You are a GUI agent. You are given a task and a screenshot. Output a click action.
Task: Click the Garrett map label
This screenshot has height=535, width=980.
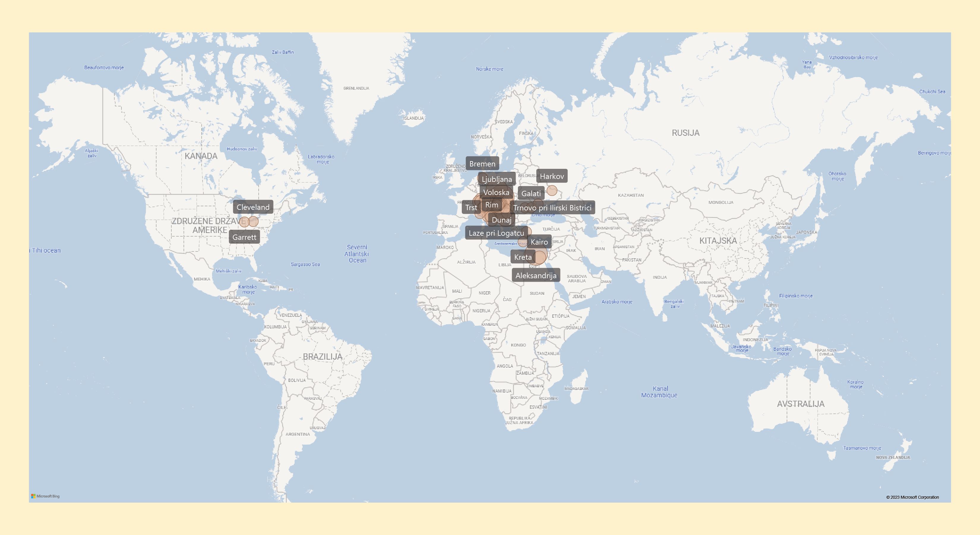pyautogui.click(x=244, y=237)
